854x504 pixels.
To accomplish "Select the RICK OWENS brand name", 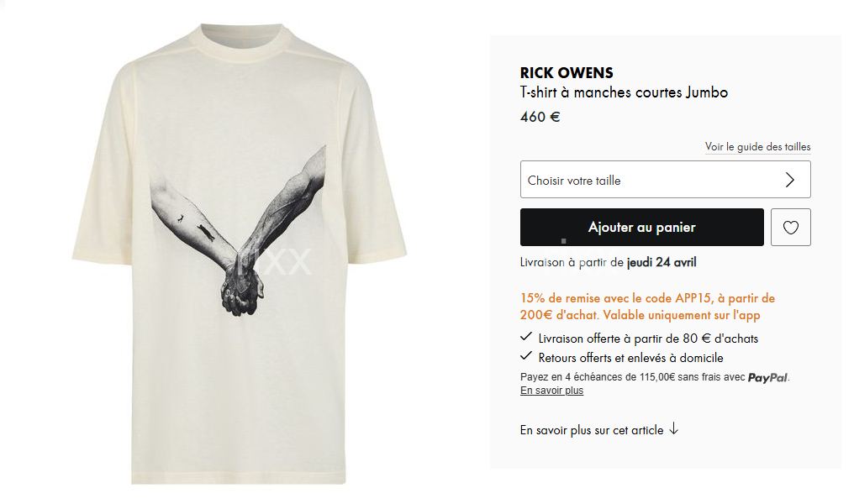I will [x=567, y=73].
